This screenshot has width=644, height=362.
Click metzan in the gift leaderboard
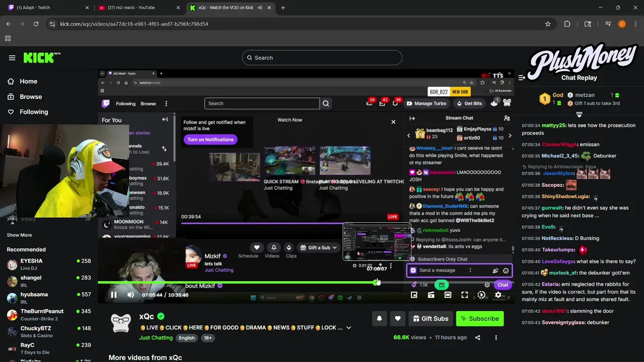click(585, 95)
